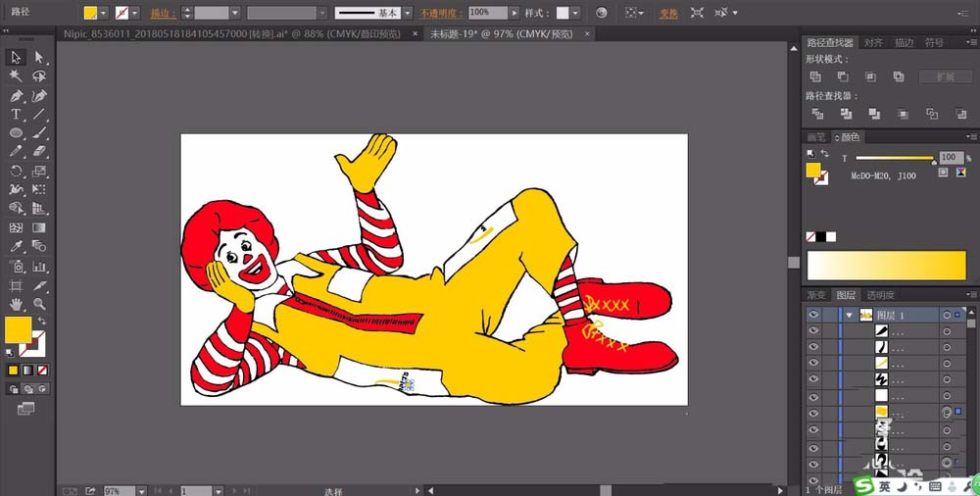980x496 pixels.
Task: Toggle target circle of 图层 1
Action: pyautogui.click(x=948, y=315)
